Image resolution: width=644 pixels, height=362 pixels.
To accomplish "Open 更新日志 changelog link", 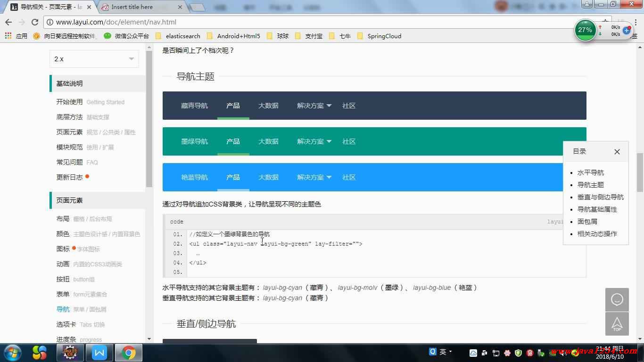I will click(69, 177).
